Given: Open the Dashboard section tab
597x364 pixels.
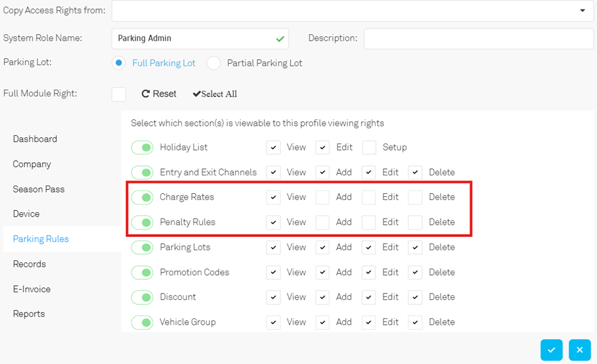Looking at the screenshot, I should click(x=35, y=139).
